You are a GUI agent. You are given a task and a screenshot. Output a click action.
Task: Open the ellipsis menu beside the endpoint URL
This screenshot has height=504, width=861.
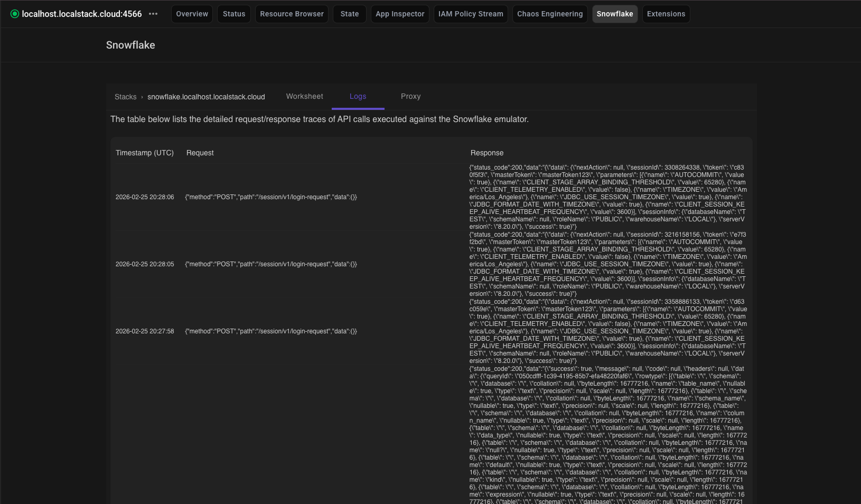(x=153, y=14)
